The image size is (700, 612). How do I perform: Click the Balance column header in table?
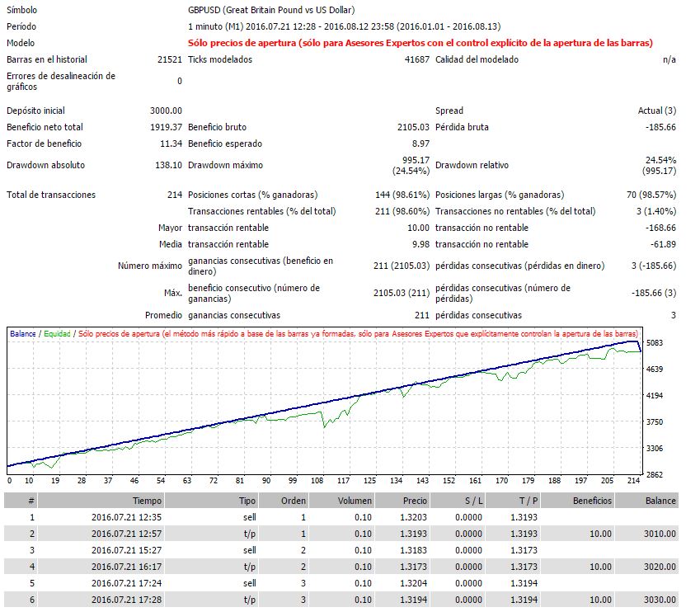click(660, 501)
